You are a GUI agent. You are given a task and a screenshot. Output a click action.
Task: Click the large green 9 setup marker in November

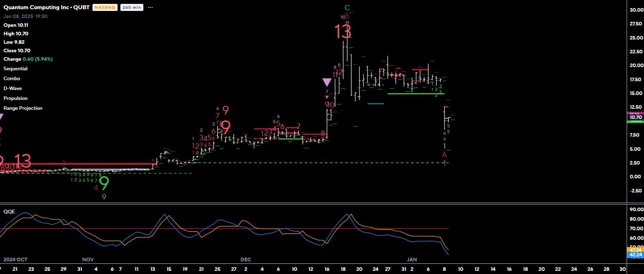(104, 183)
